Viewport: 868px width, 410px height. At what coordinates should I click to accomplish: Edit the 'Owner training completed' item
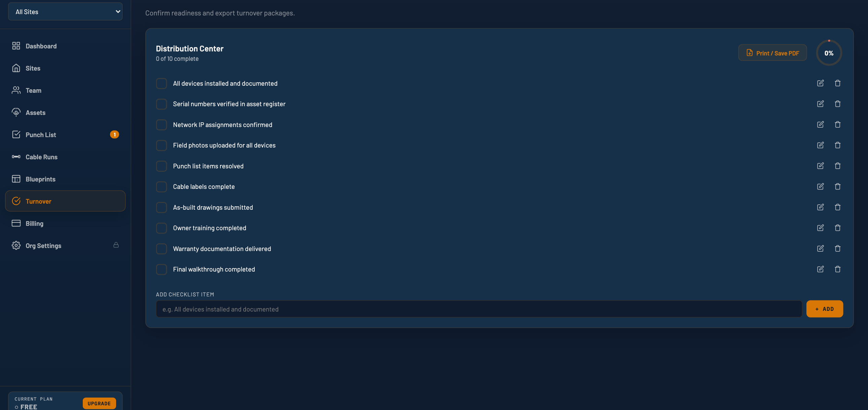[820, 228]
